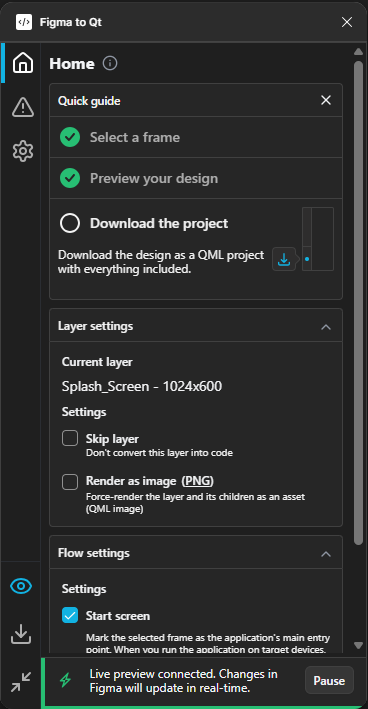The width and height of the screenshot is (368, 709).
Task: Click the green check beside Select a frame
Action: (x=70, y=137)
